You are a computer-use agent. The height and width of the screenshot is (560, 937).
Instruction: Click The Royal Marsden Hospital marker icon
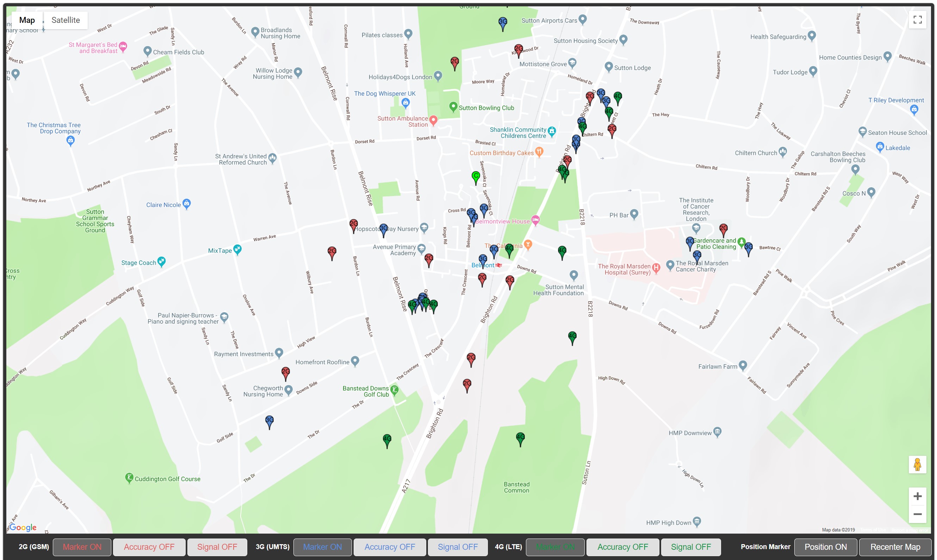pos(656,268)
